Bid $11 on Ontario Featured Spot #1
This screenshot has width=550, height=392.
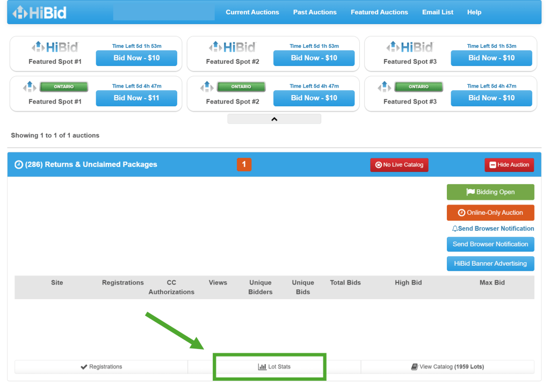point(136,98)
